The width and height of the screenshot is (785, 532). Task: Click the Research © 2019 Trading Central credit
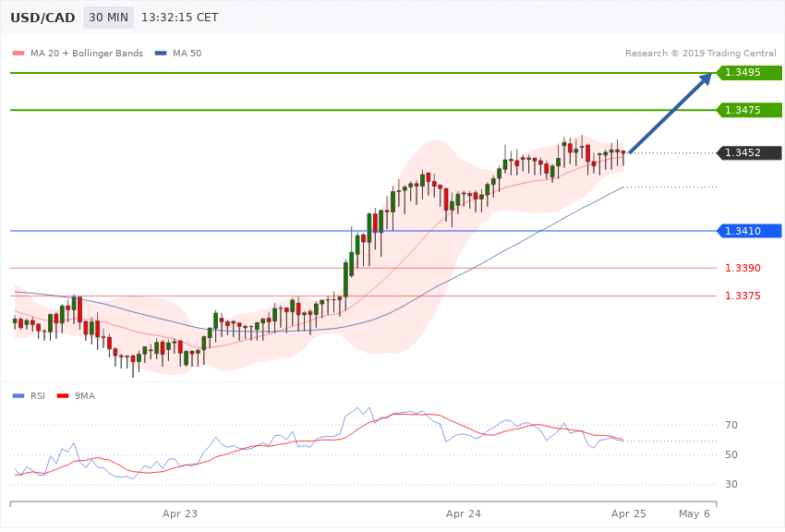[700, 53]
